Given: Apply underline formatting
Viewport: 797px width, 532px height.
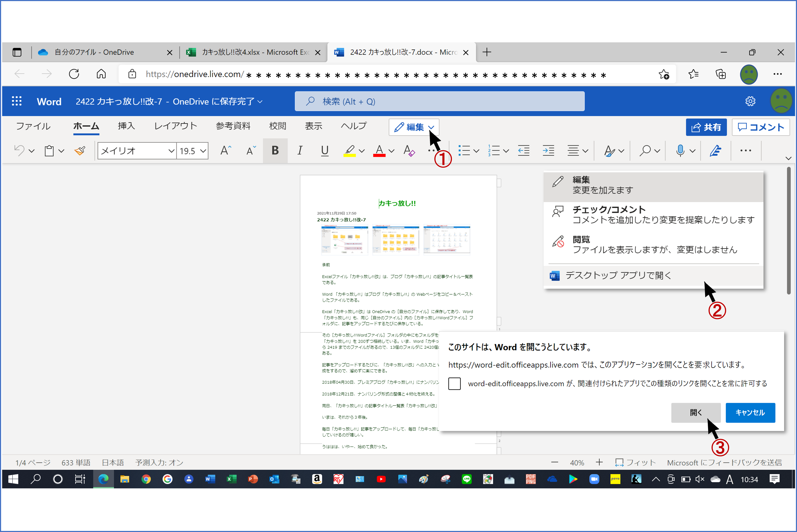Looking at the screenshot, I should pos(324,150).
